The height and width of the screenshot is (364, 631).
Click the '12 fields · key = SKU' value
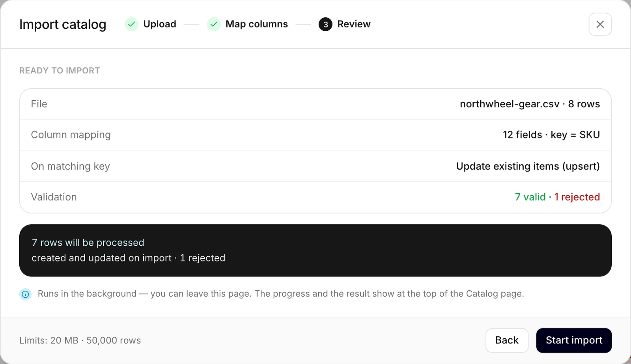[551, 135]
